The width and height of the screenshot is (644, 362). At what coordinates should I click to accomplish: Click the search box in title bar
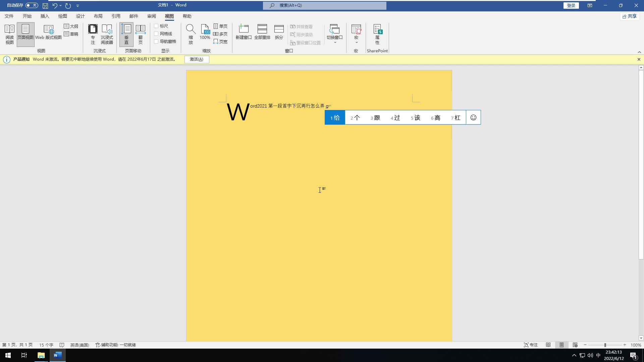[324, 5]
